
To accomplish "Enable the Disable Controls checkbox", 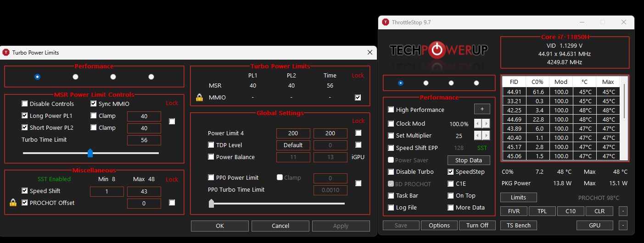I will click(x=25, y=104).
